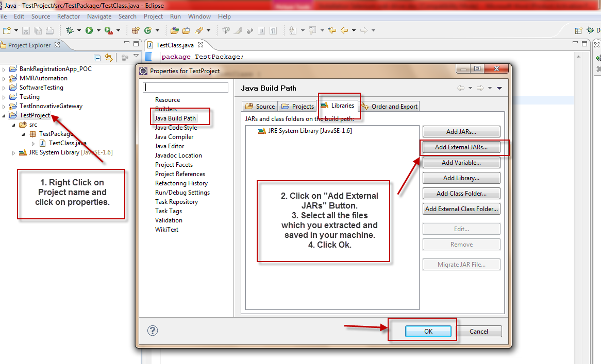Click the Save icon in toolbar
601x364 pixels.
click(26, 30)
